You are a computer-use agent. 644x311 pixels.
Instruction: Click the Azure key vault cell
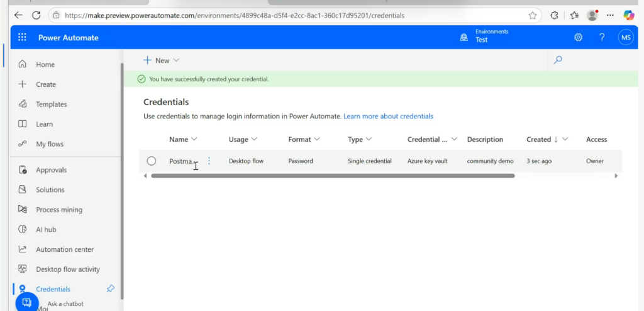427,161
